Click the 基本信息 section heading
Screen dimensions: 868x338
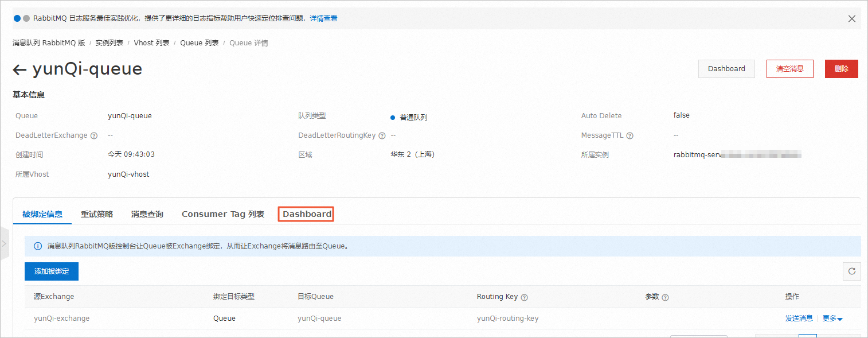pyautogui.click(x=29, y=95)
